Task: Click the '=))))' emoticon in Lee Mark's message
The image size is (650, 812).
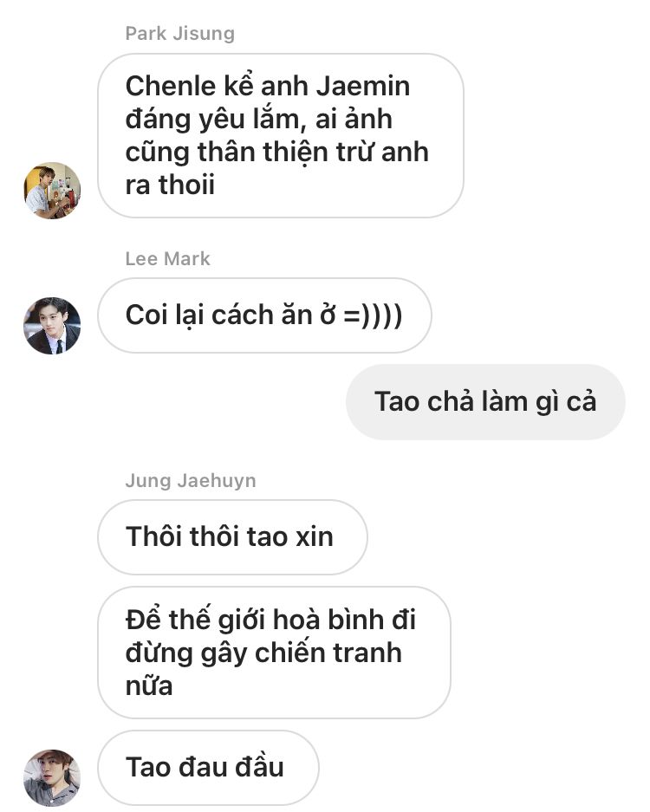Action: pyautogui.click(x=373, y=315)
